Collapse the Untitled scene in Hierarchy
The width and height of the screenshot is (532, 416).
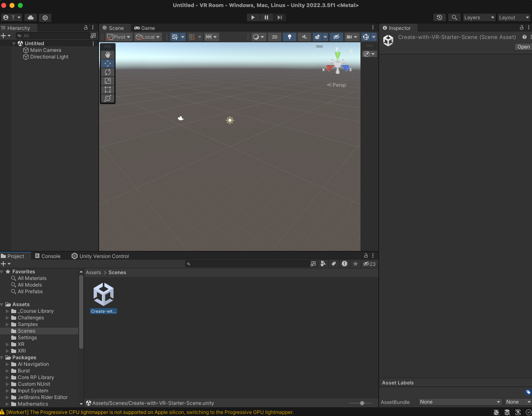pos(14,43)
